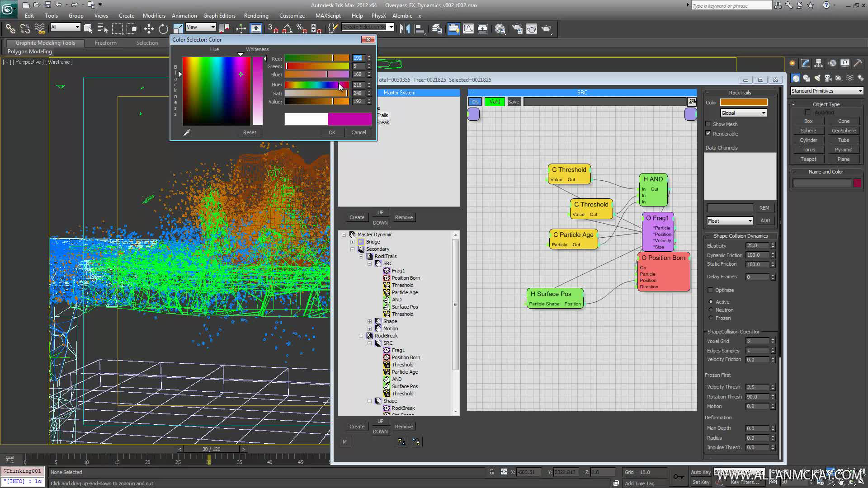Toggle the Show Mesh checkbox
Screen dimensions: 868x488
pos(708,124)
